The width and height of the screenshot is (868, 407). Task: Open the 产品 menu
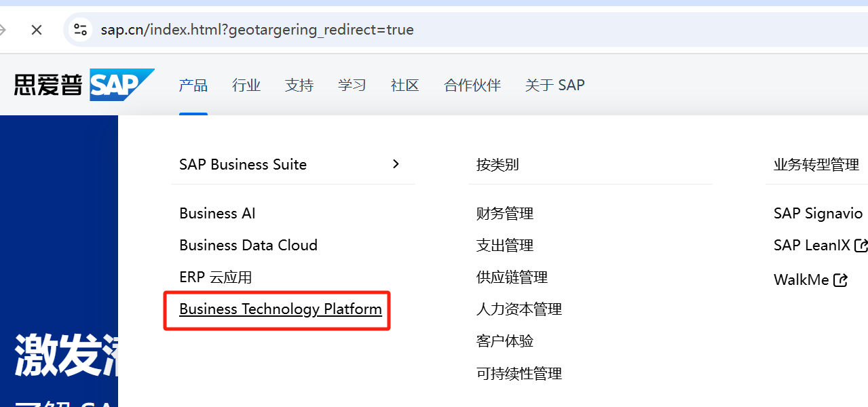[193, 85]
